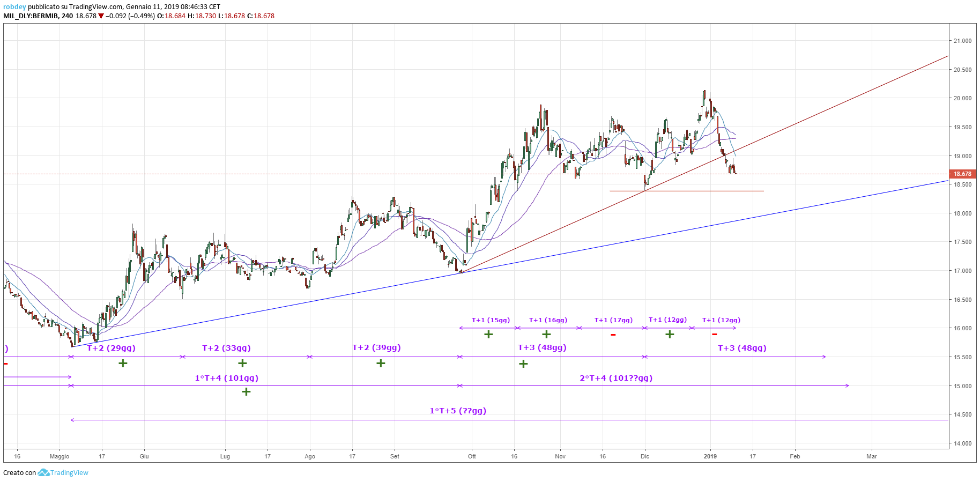The image size is (980, 482).
Task: Click the Mar date label on time axis
Action: point(872,456)
